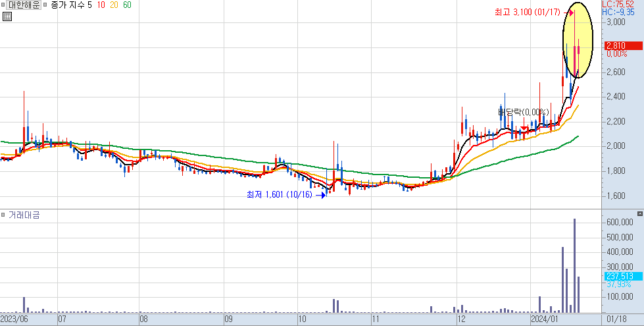Click the 1,600 price axis label
644x326 pixels.
click(616, 196)
